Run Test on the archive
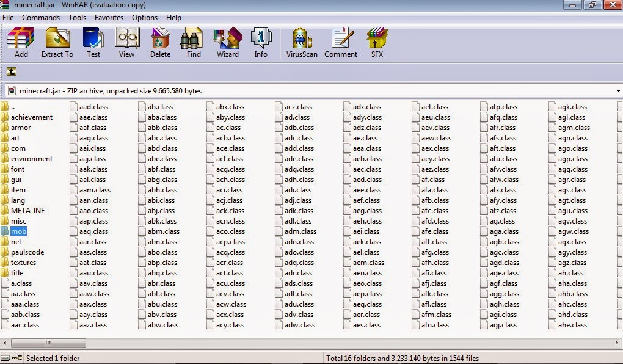The image size is (623, 364). pos(93,43)
